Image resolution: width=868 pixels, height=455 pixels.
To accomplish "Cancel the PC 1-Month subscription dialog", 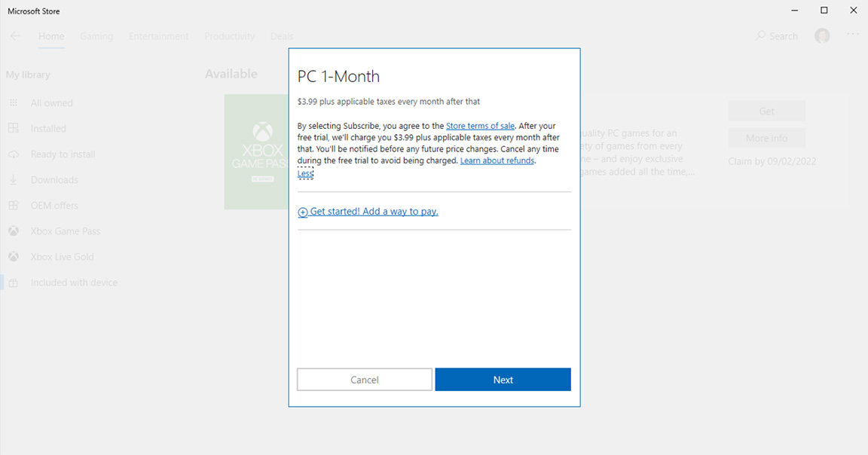I will pos(364,380).
